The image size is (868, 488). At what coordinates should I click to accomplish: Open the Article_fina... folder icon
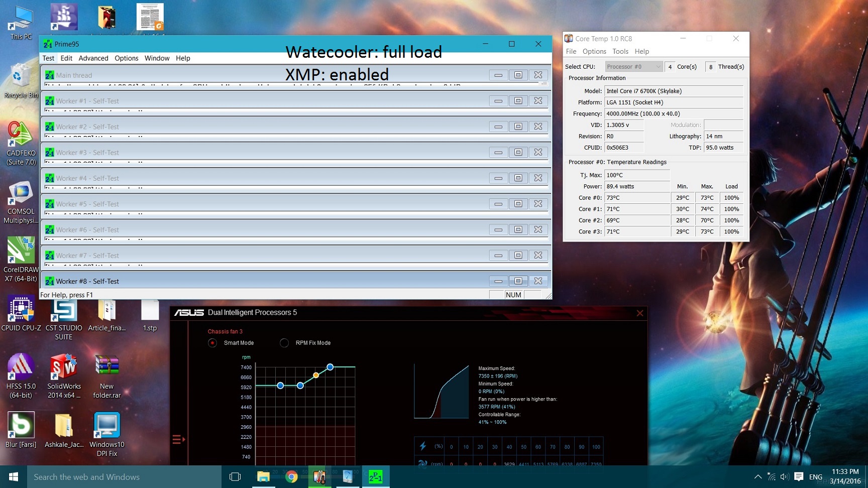coord(106,316)
